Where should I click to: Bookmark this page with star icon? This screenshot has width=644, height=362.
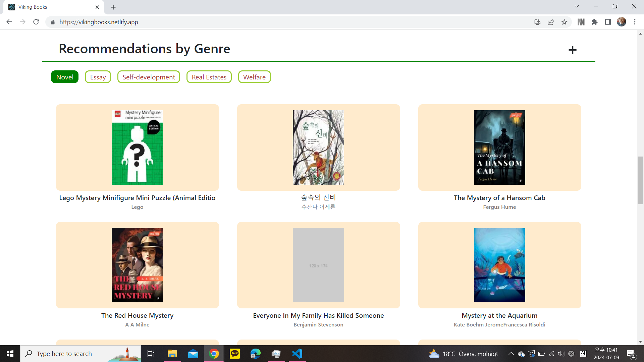pyautogui.click(x=564, y=22)
